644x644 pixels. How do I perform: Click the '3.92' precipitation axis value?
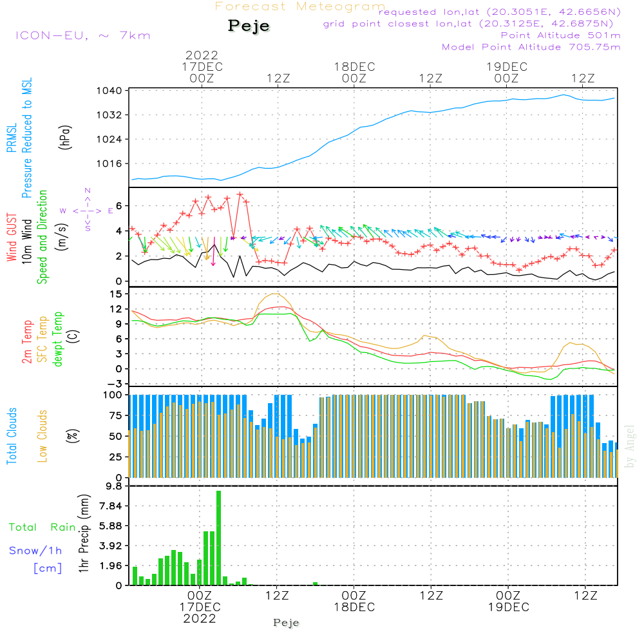pyautogui.click(x=111, y=546)
